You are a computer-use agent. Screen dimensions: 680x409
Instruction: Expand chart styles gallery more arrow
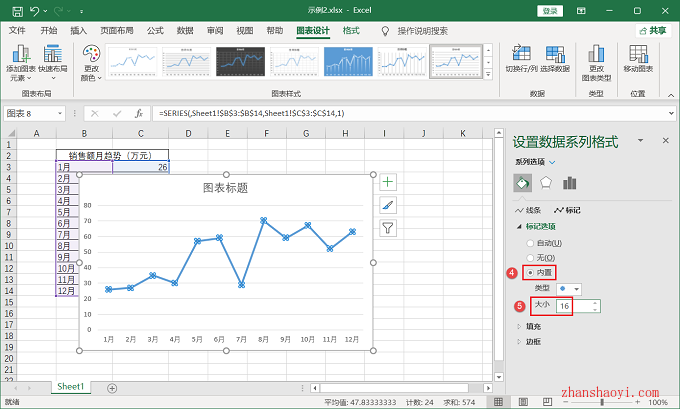pyautogui.click(x=488, y=75)
